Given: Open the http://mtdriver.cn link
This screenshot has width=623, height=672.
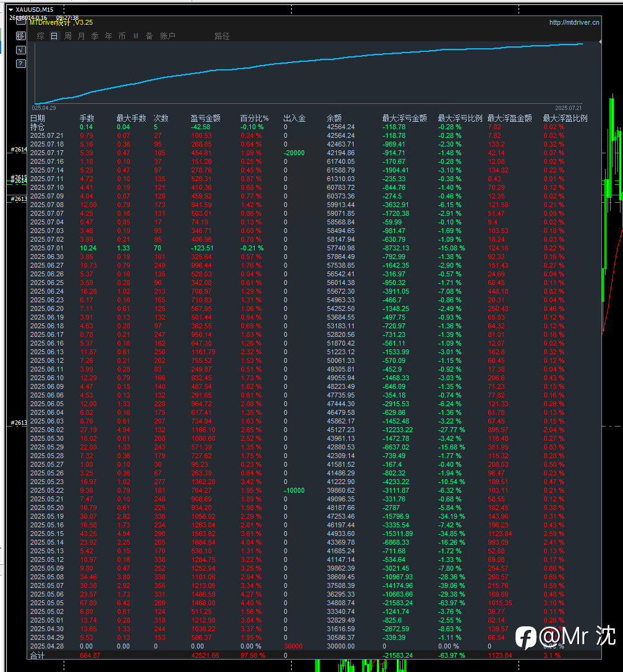Looking at the screenshot, I should [x=574, y=22].
